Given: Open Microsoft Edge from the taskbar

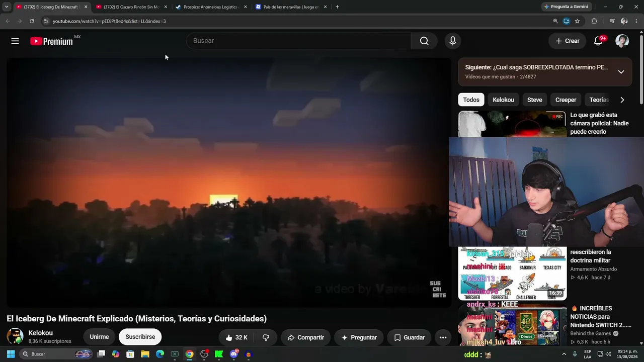Looking at the screenshot, I should pos(160,354).
